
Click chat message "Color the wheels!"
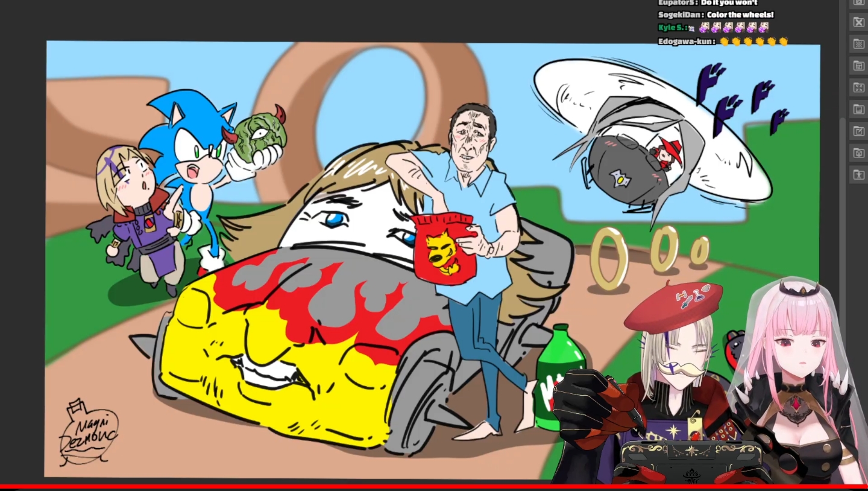740,14
